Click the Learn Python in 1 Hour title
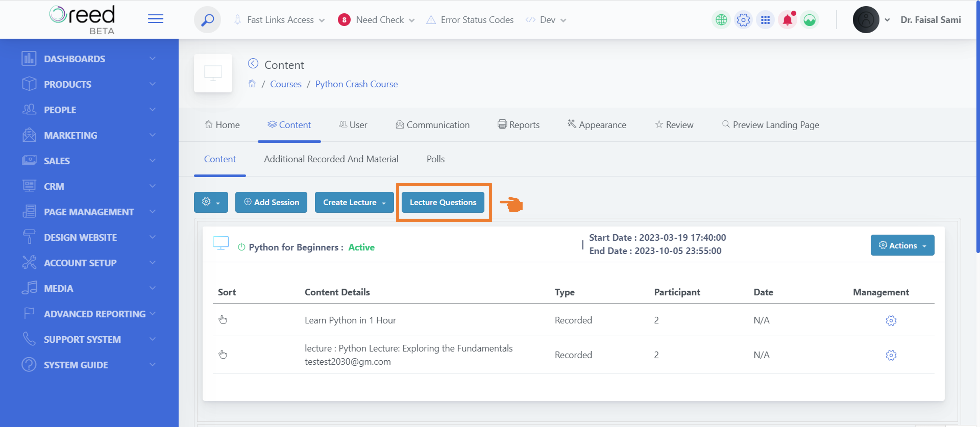Viewport: 980px width, 427px height. 350,320
